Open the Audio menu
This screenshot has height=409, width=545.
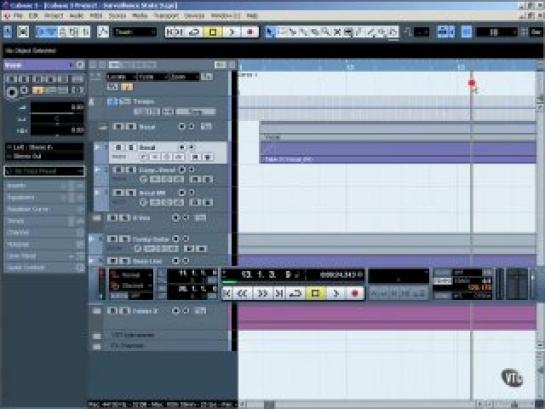coord(76,16)
